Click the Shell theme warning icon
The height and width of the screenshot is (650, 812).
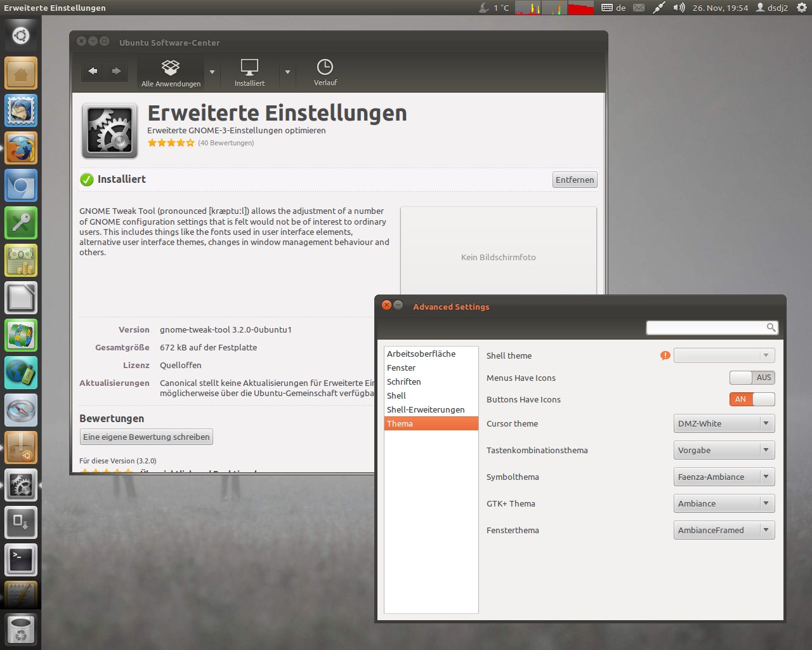click(x=665, y=355)
